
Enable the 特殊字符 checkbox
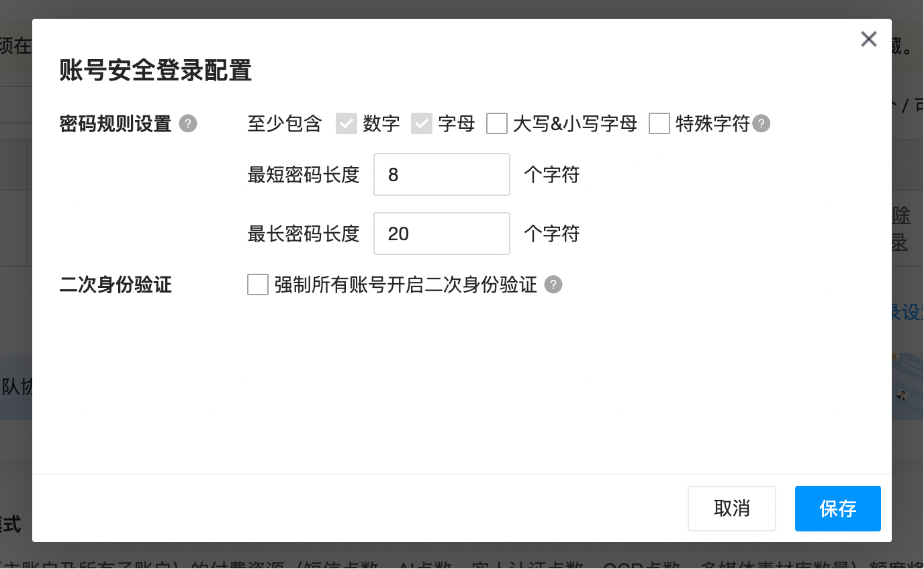[659, 123]
